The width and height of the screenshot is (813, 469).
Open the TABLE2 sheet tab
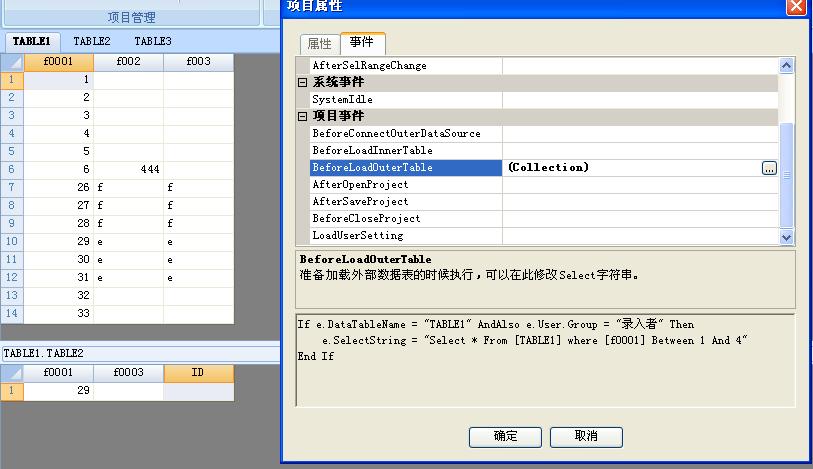coord(92,42)
